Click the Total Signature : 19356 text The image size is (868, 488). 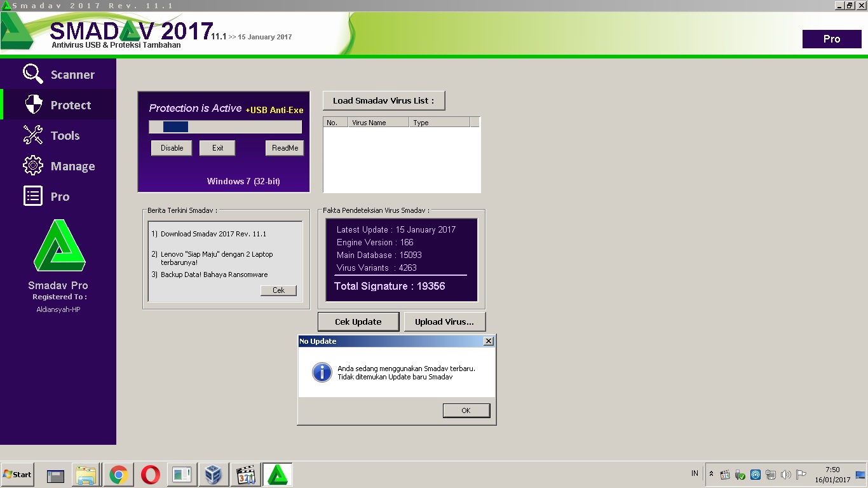[390, 286]
